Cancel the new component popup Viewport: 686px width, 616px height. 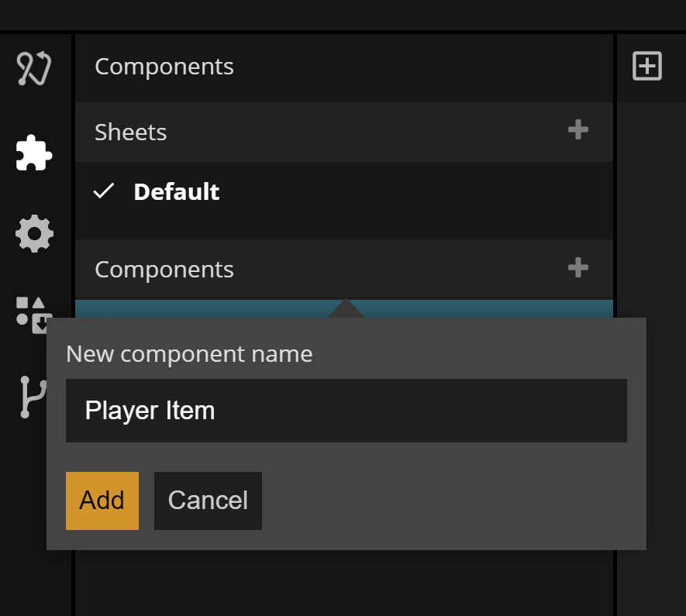point(208,501)
